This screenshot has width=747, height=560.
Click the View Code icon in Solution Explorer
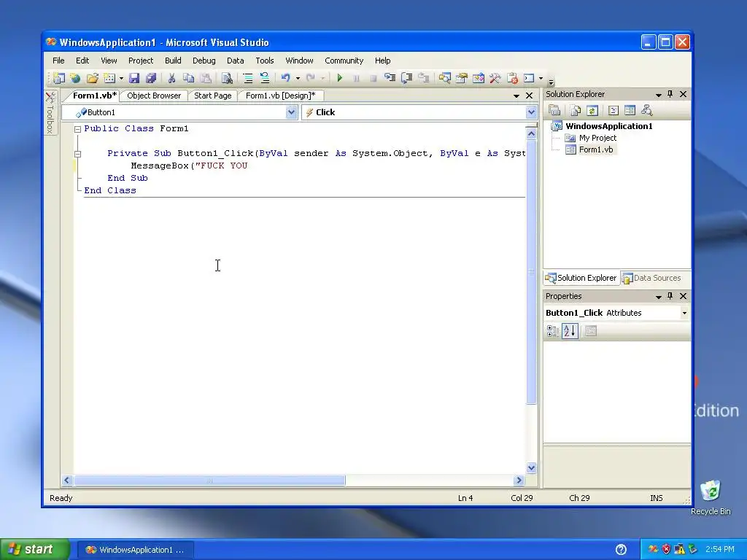pyautogui.click(x=613, y=111)
